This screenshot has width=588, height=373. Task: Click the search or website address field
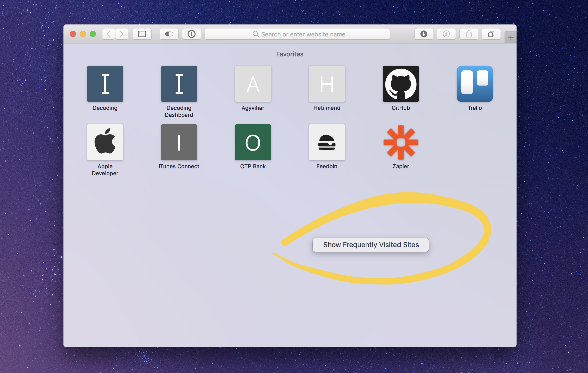point(297,34)
